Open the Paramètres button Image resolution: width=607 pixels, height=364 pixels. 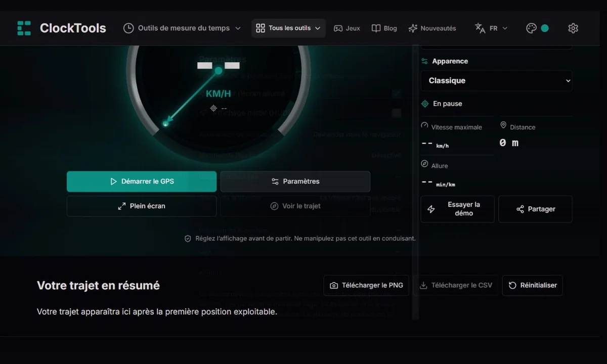click(x=295, y=181)
